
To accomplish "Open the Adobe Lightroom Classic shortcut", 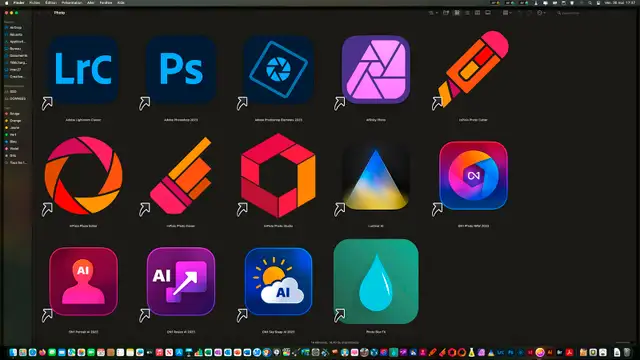I will click(83, 69).
